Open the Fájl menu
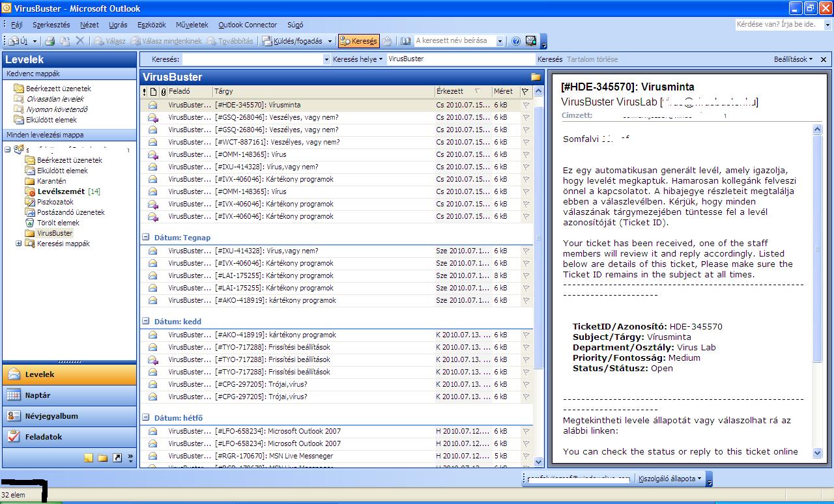 coord(17,25)
